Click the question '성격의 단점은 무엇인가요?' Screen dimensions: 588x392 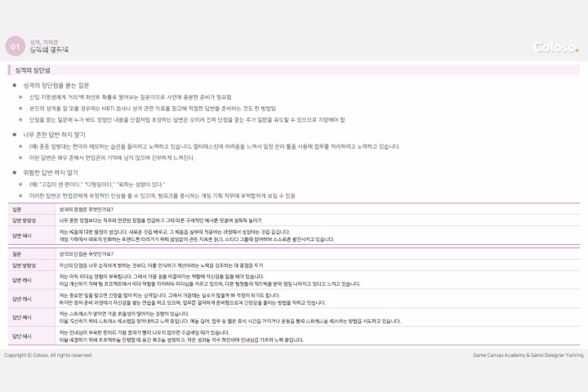[x=87, y=254]
